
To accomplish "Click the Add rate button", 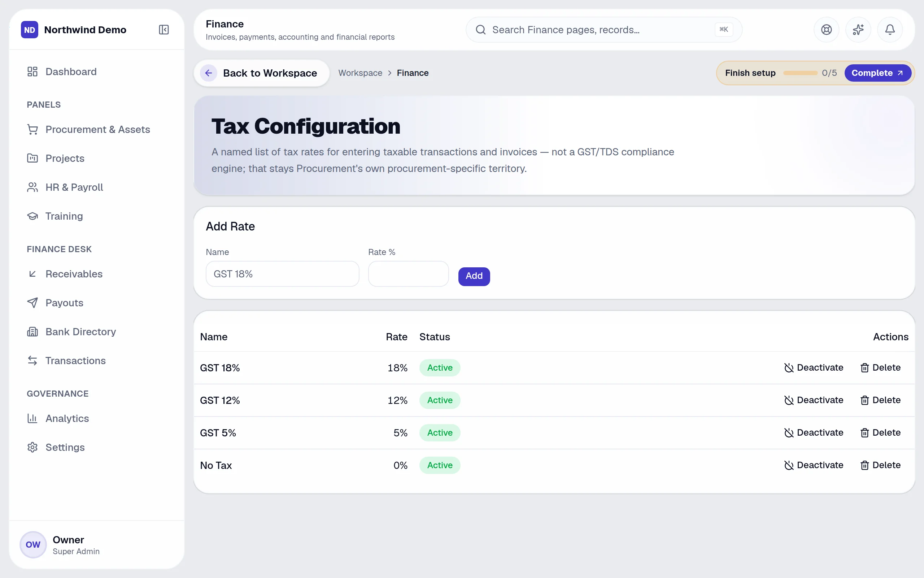I will [x=474, y=276].
